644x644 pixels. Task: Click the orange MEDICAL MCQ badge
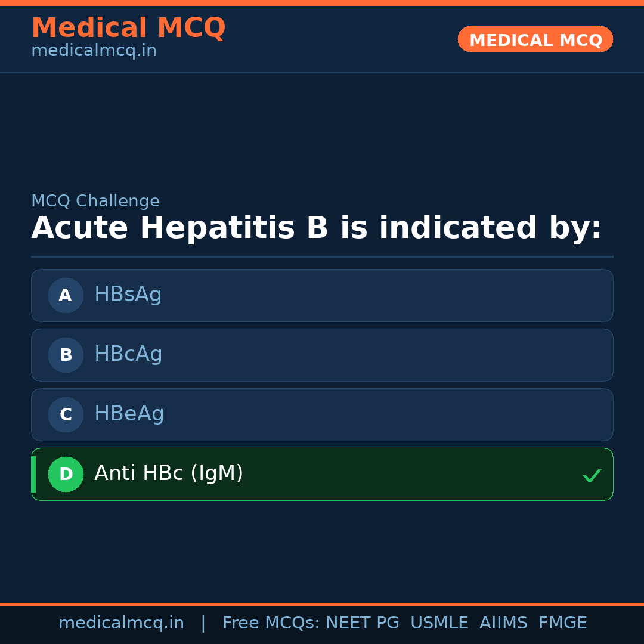(535, 39)
